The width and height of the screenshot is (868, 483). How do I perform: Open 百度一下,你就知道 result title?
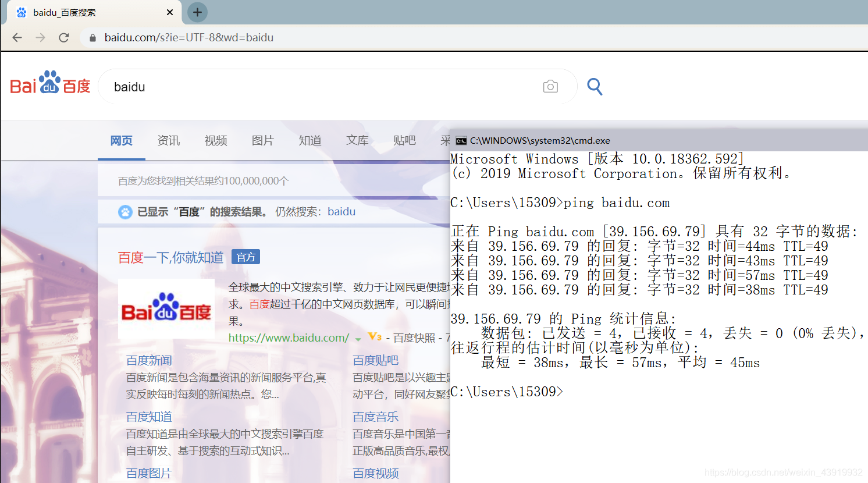pos(170,257)
